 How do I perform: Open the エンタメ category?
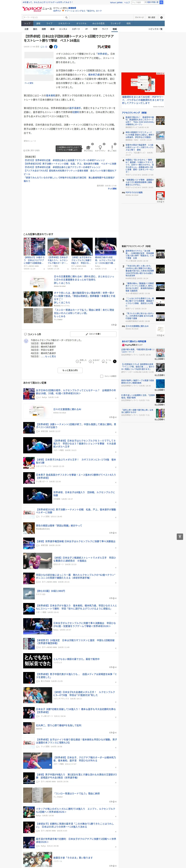click(x=63, y=29)
